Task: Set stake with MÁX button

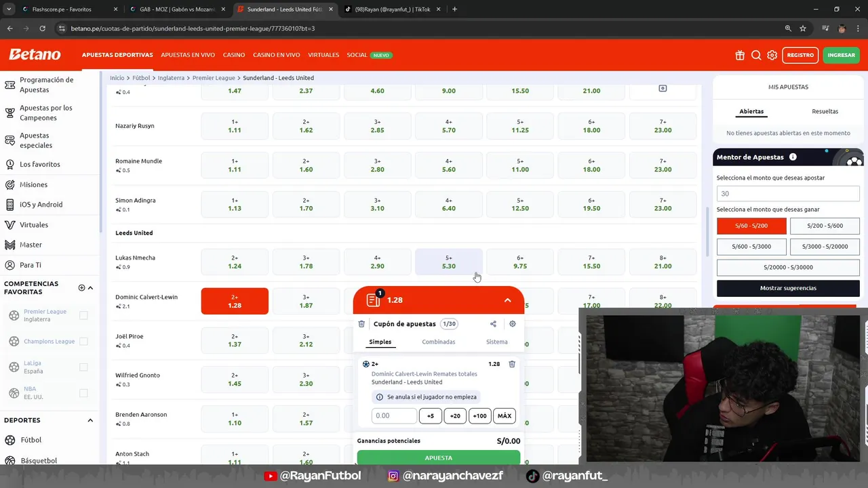Action: click(505, 416)
